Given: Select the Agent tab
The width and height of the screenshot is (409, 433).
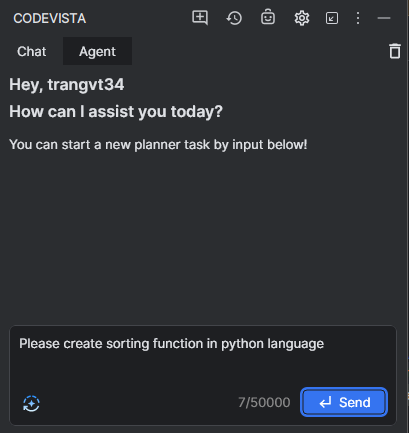Looking at the screenshot, I should 97,51.
